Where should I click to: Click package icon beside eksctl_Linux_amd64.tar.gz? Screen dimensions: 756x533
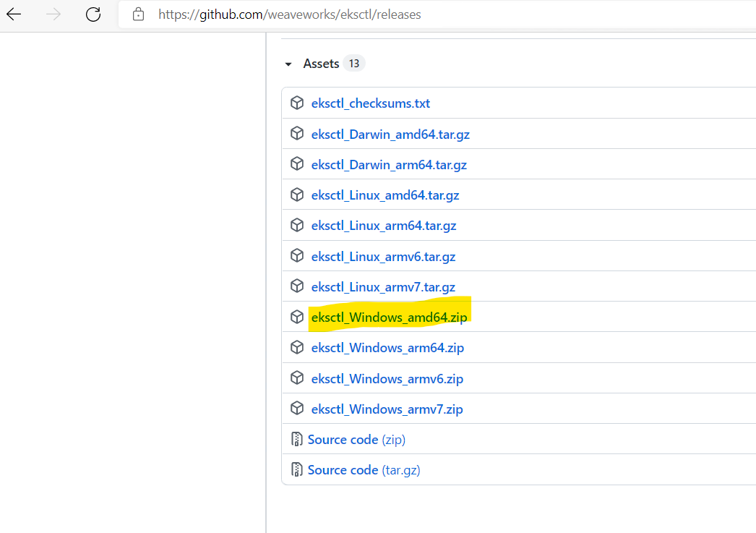tap(297, 195)
